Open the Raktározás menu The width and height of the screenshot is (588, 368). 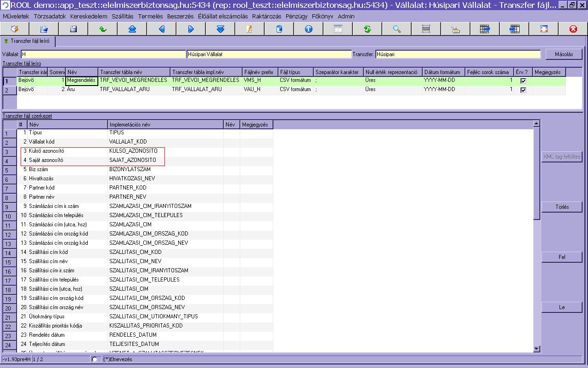tap(267, 16)
